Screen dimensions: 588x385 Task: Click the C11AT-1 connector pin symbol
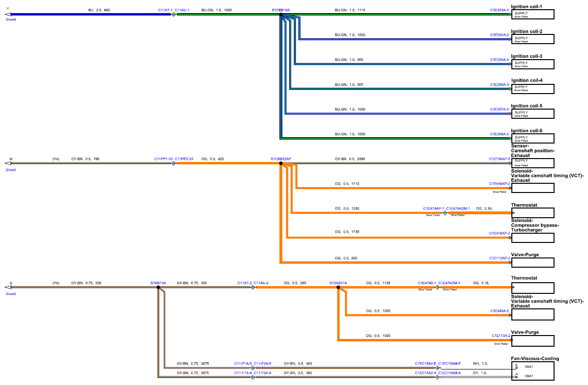[173, 15]
